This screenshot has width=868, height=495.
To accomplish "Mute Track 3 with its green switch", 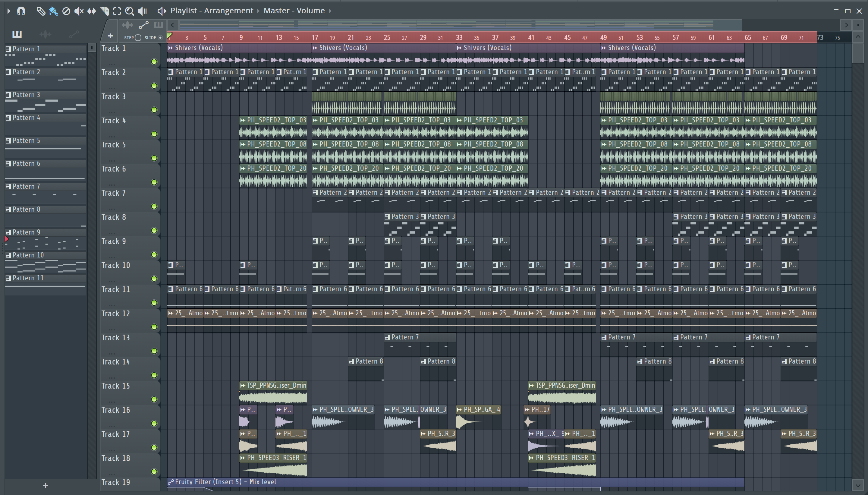I will coord(154,110).
